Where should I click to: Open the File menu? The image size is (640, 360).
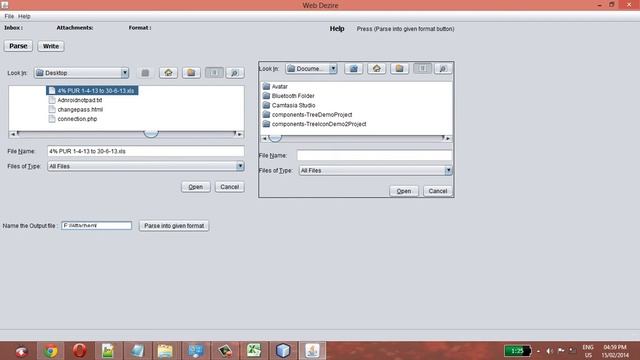9,16
